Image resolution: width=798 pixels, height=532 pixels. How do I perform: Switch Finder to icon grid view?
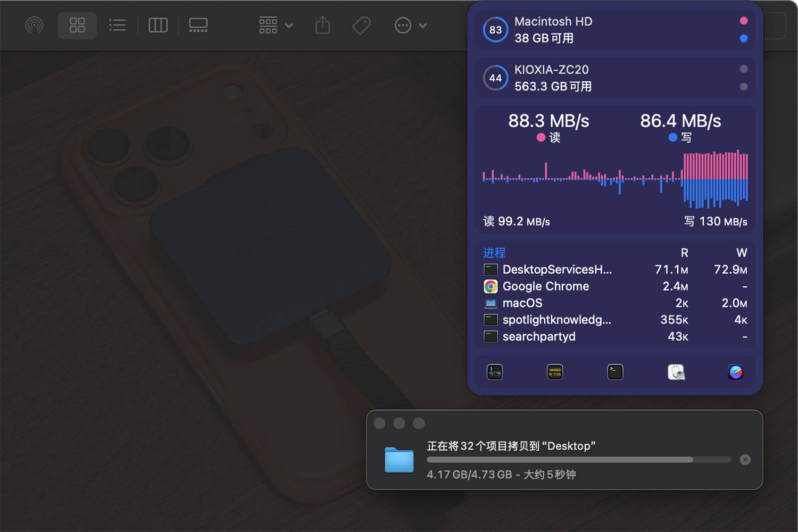(77, 25)
